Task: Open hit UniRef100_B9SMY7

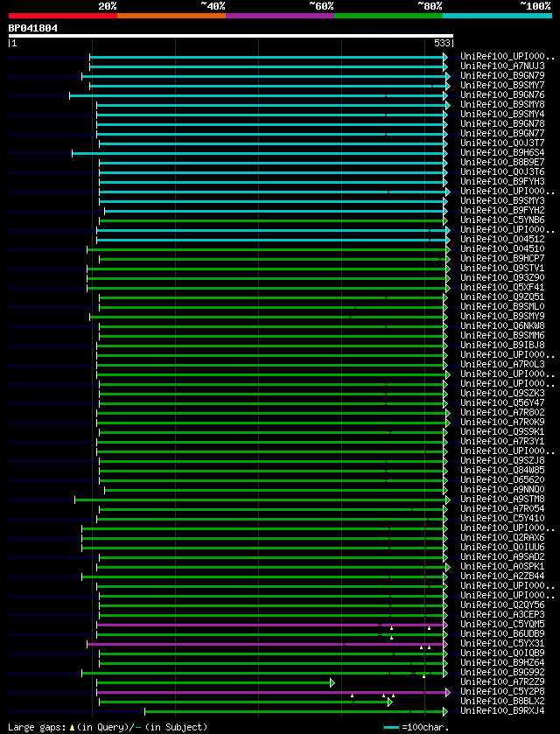Action: click(x=502, y=85)
